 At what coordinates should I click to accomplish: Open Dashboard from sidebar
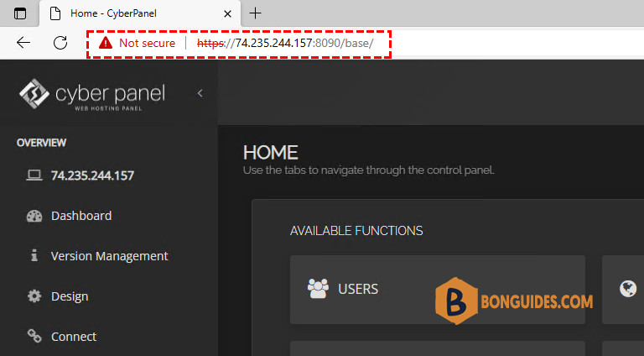(x=81, y=216)
